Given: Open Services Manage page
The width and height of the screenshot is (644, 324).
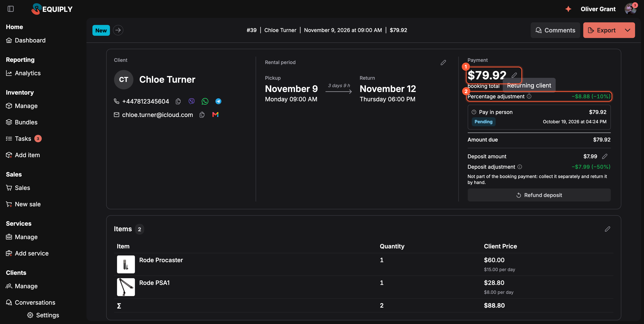Looking at the screenshot, I should pos(22,237).
